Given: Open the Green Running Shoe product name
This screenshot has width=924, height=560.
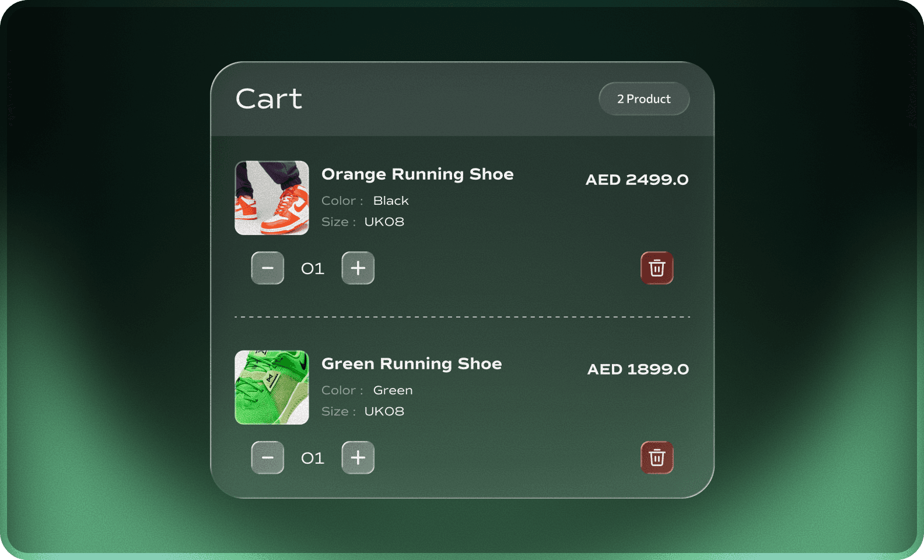Looking at the screenshot, I should tap(411, 363).
